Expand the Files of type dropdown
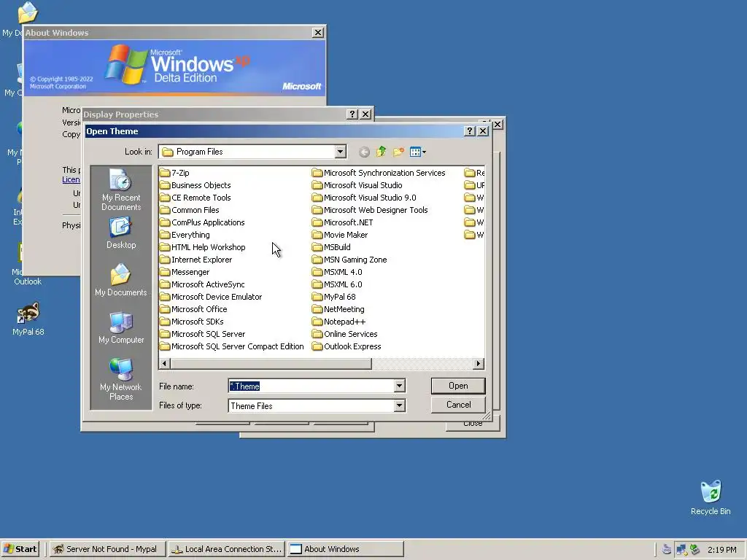This screenshot has height=560, width=747. (400, 405)
